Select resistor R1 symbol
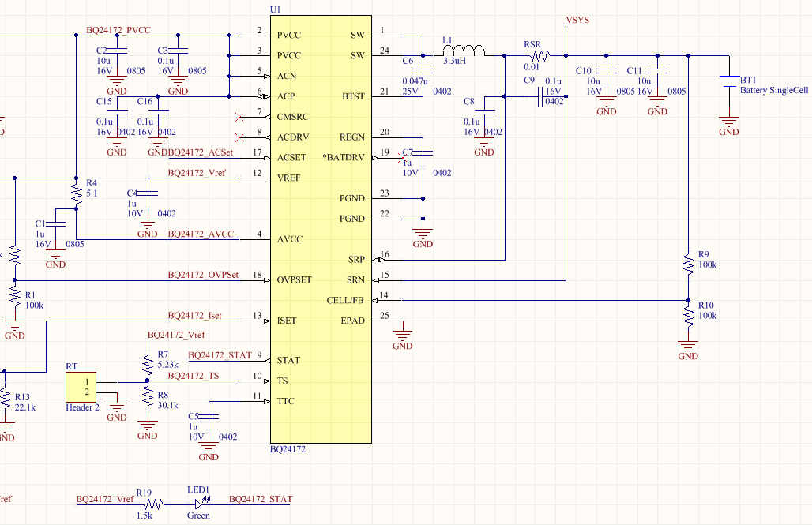Screen dimensions: 812x525 pos(15,297)
